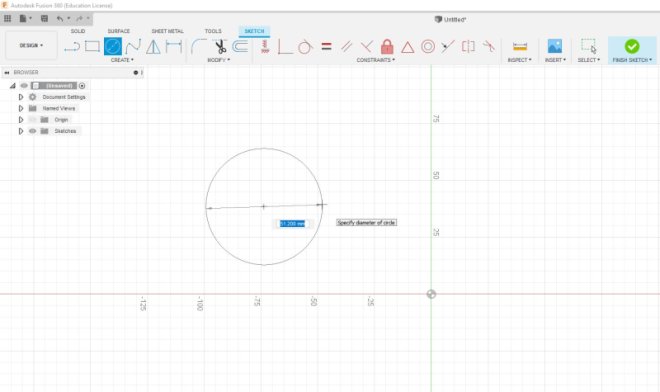Select the highlighted Circle tool

tap(113, 46)
